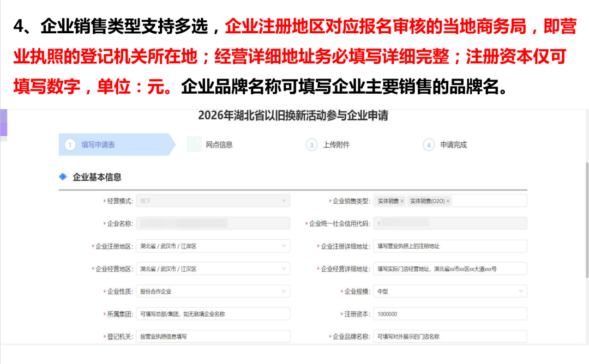The height and width of the screenshot is (364, 589).
Task: Click into the 企业经营详细地址 field
Action: (x=450, y=269)
